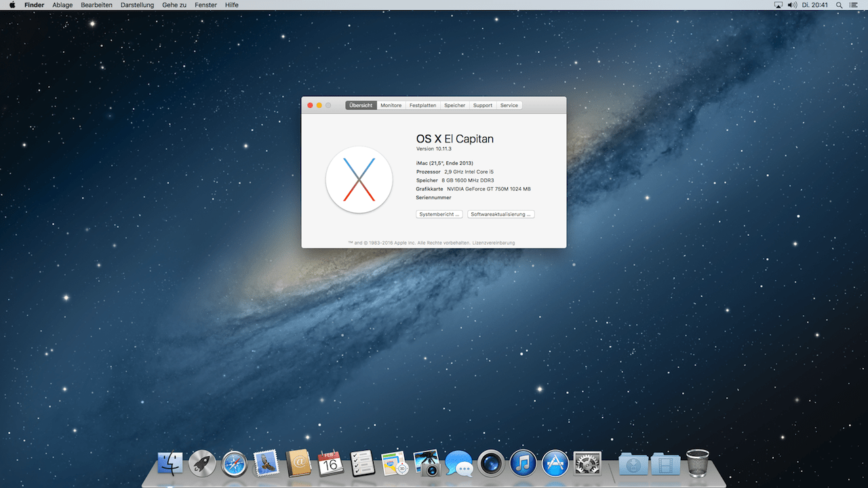The image size is (868, 488).
Task: Open Messages speech bubble icon
Action: coord(459,464)
